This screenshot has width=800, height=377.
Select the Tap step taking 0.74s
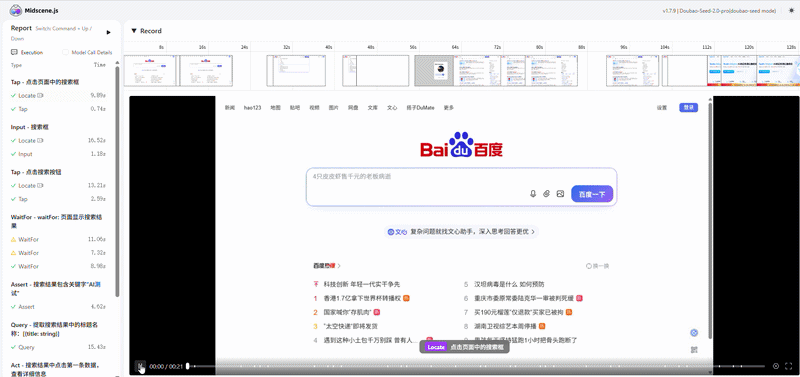point(58,109)
